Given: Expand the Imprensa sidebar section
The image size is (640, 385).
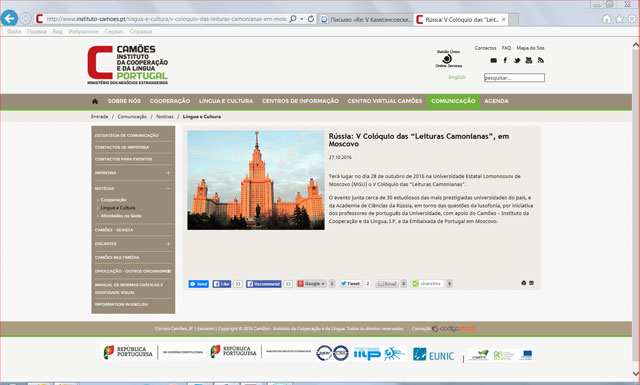Looking at the screenshot, I should click(x=168, y=173).
